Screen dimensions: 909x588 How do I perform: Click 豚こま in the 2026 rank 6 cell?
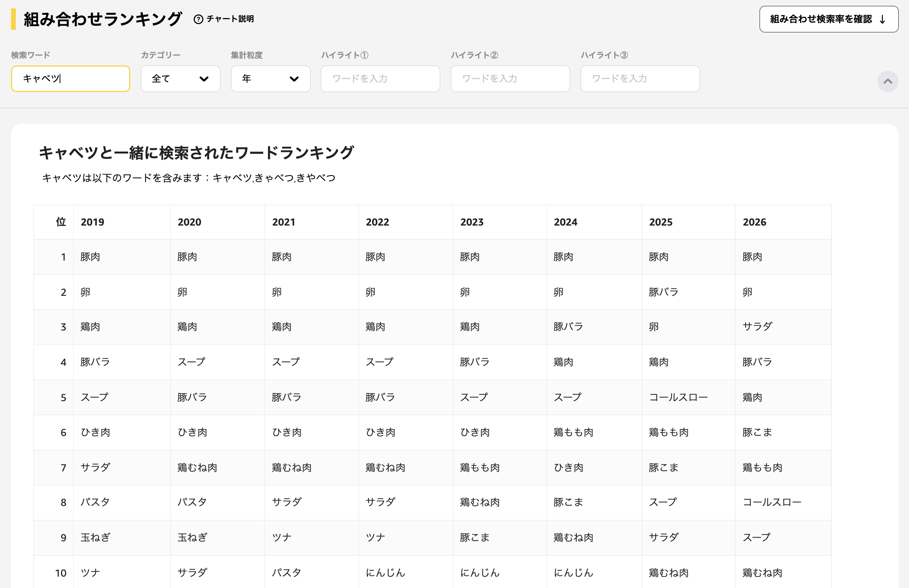coord(757,432)
